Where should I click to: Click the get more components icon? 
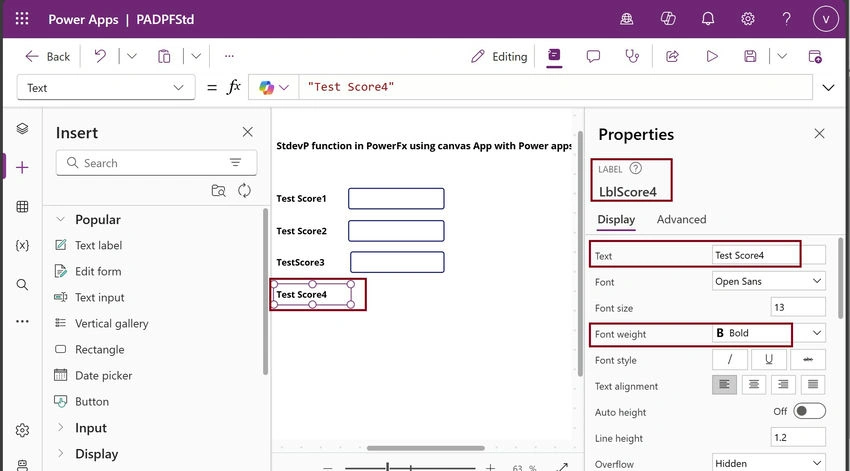218,190
